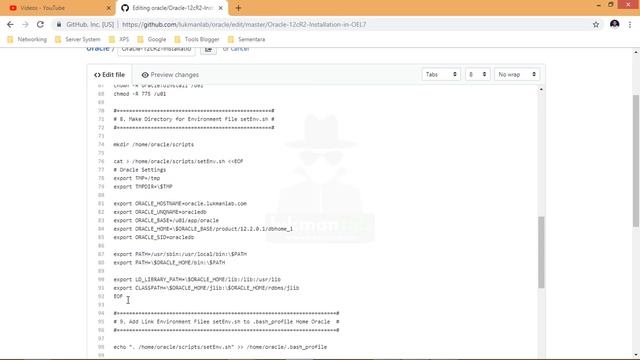640x360 pixels.
Task: Open Google bookmarks folder
Action: 152,39
